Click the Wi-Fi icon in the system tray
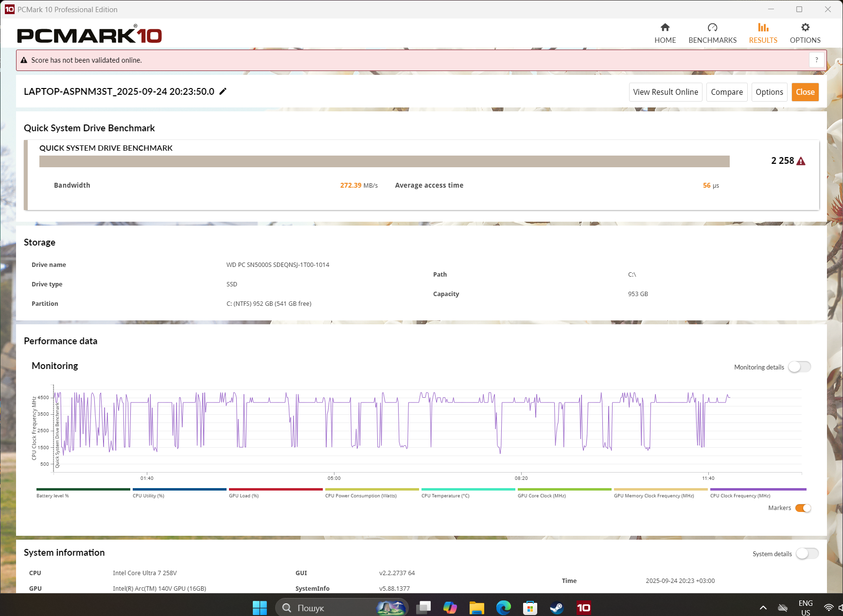Screen dimensions: 843x616 (828, 607)
